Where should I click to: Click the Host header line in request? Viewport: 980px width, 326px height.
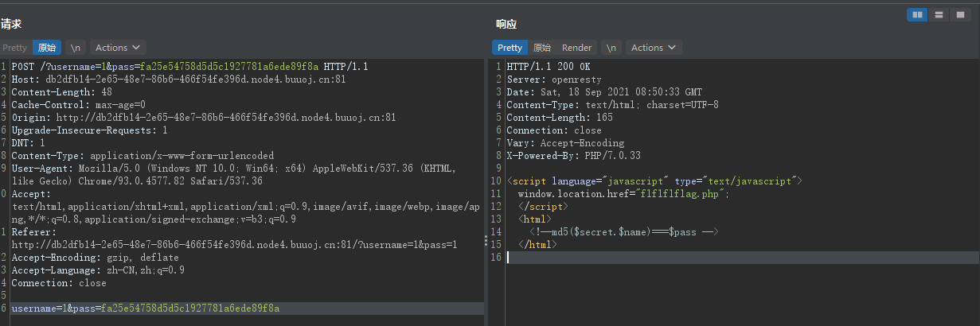[178, 80]
